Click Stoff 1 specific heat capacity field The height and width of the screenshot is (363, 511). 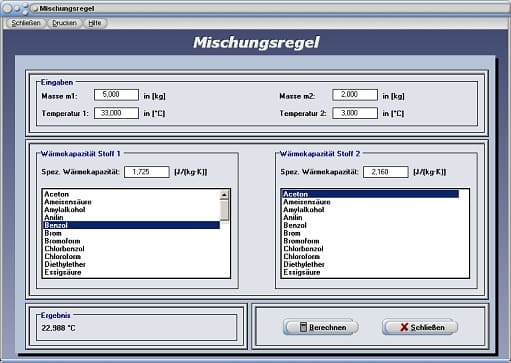[x=147, y=172]
